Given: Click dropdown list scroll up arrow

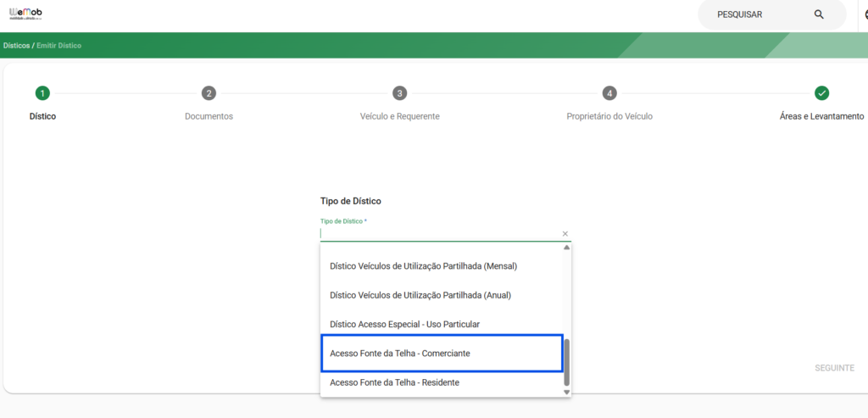Looking at the screenshot, I should [x=566, y=248].
